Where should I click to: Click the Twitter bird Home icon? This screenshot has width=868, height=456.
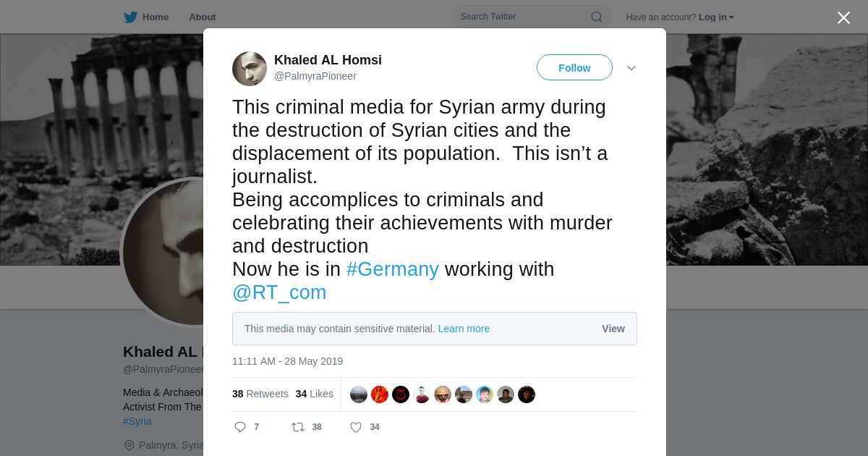[x=130, y=17]
